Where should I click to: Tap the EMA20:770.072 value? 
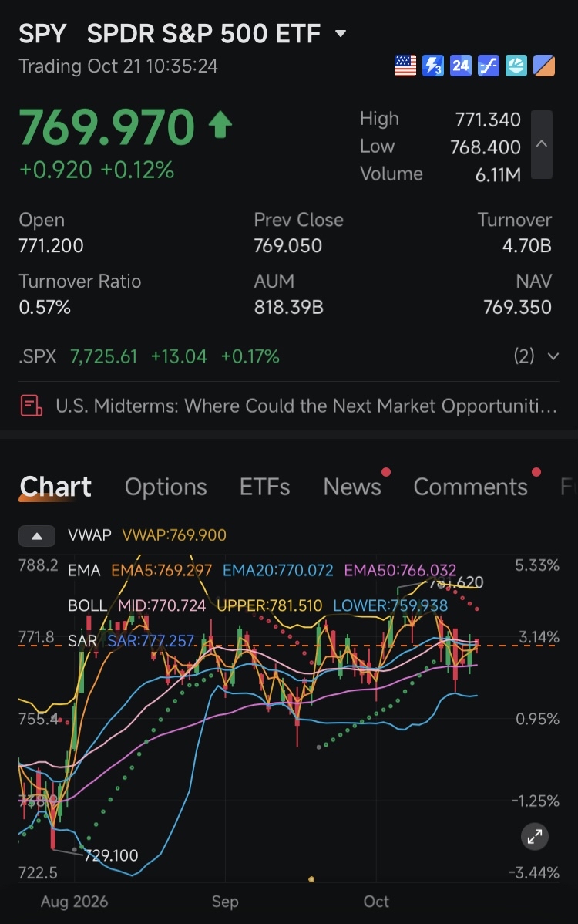tap(277, 571)
